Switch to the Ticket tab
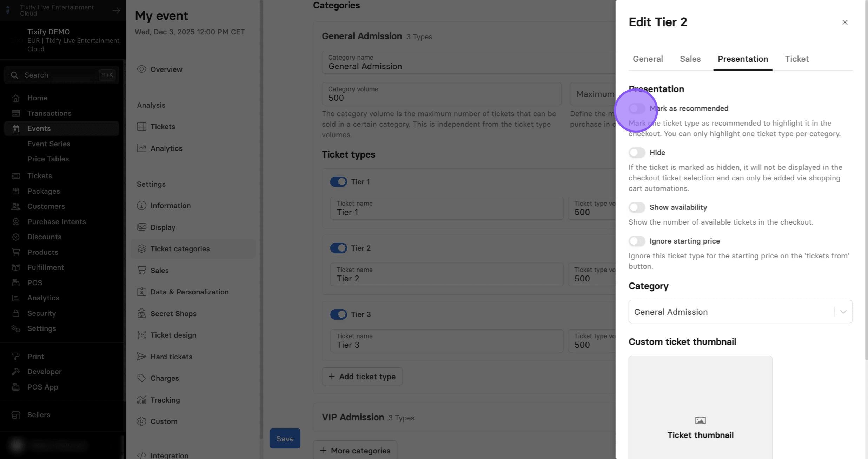The image size is (868, 459). point(797,59)
